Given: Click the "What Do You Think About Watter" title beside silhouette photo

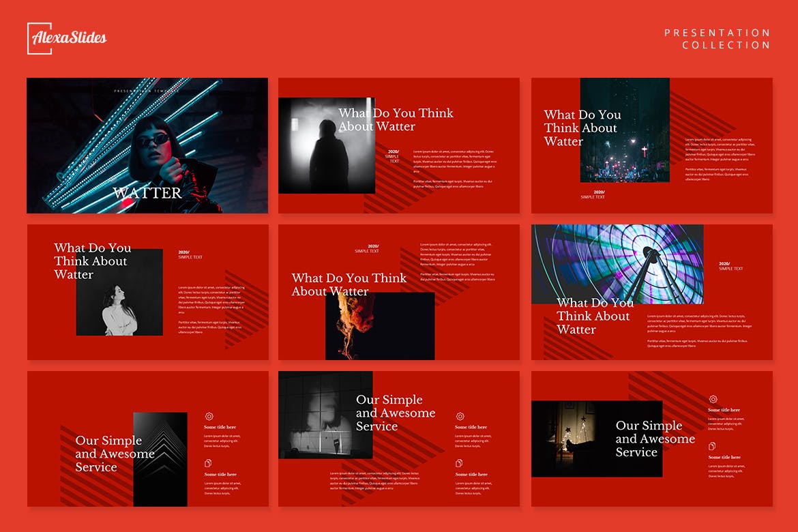Looking at the screenshot, I should (396, 119).
